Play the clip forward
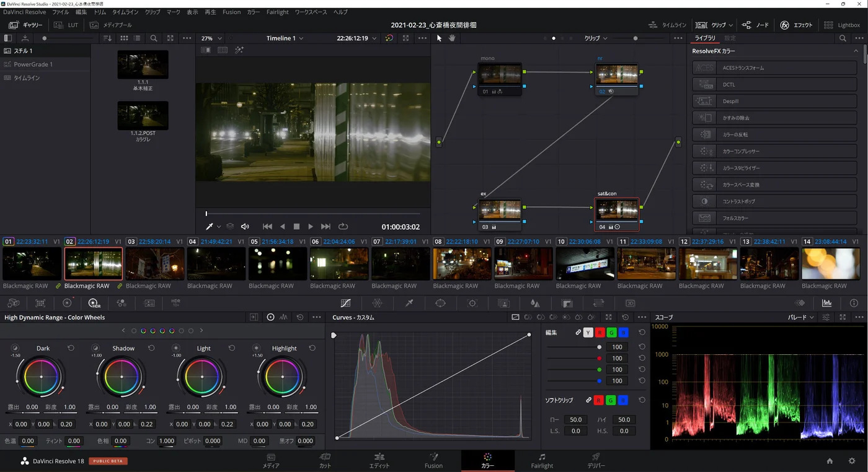The width and height of the screenshot is (868, 472). 311,227
